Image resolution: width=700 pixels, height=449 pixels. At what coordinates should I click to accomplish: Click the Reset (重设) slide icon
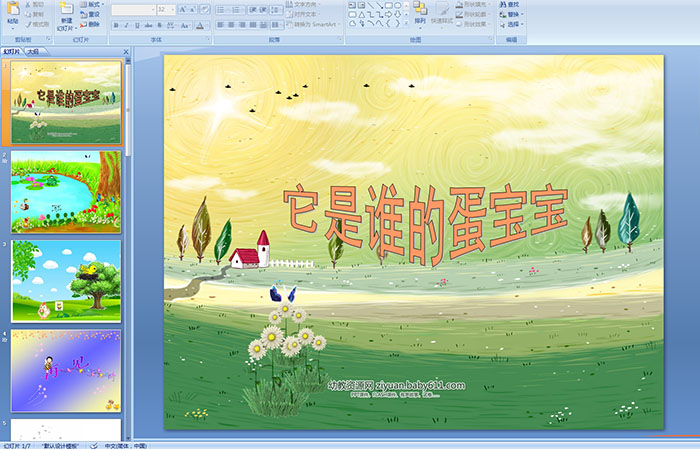coord(83,14)
